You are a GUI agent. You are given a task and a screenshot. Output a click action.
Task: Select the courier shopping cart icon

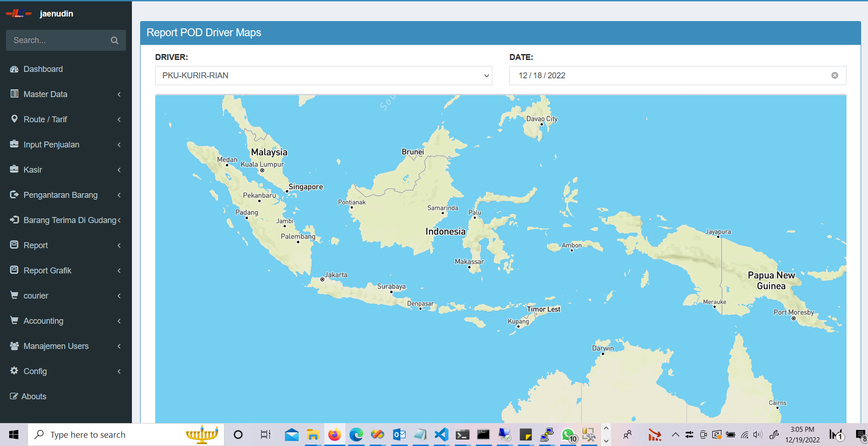click(x=14, y=295)
